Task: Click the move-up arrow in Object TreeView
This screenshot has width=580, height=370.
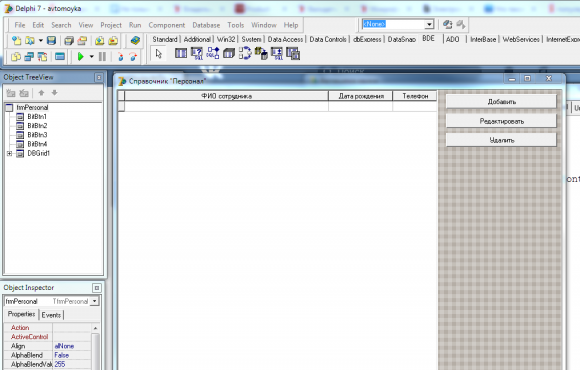Action: [41, 92]
